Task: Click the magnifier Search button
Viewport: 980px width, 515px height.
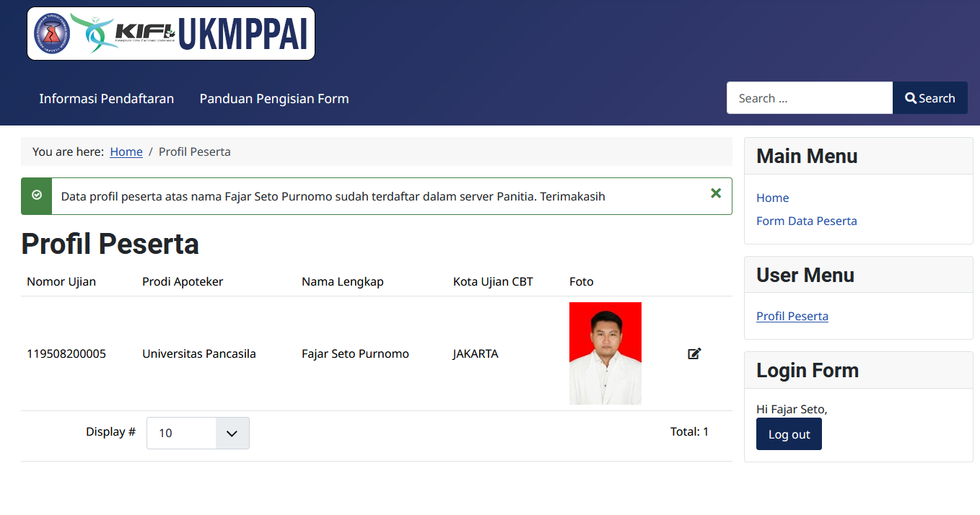Action: click(929, 98)
